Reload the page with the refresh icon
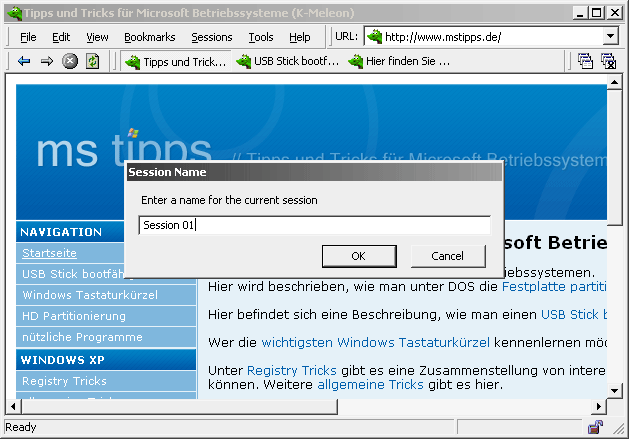 click(93, 61)
